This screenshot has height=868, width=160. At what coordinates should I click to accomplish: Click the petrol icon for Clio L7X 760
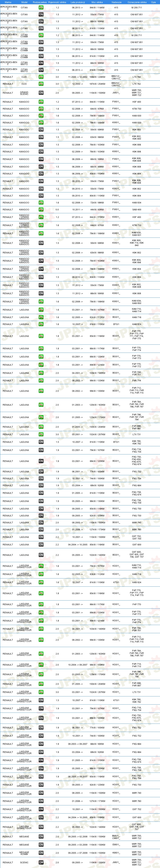tap(41, 77)
